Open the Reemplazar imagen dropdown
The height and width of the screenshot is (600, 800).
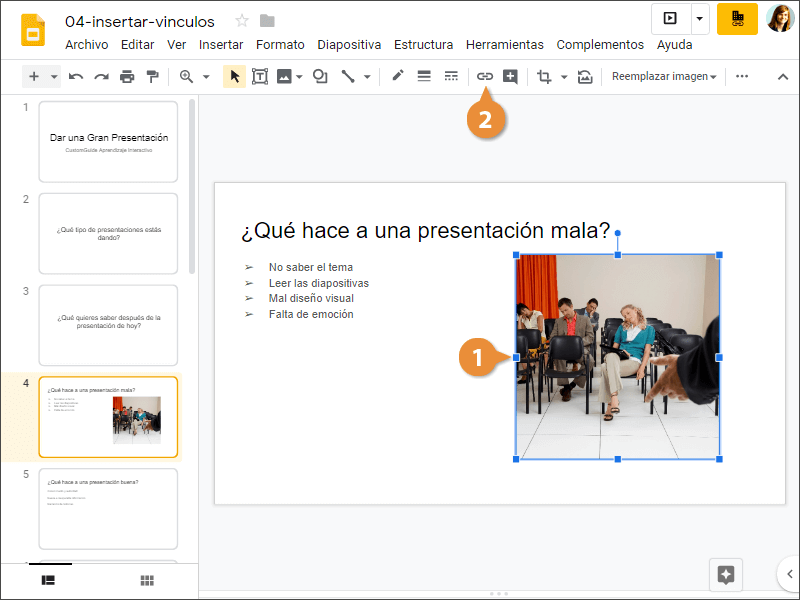(x=664, y=76)
